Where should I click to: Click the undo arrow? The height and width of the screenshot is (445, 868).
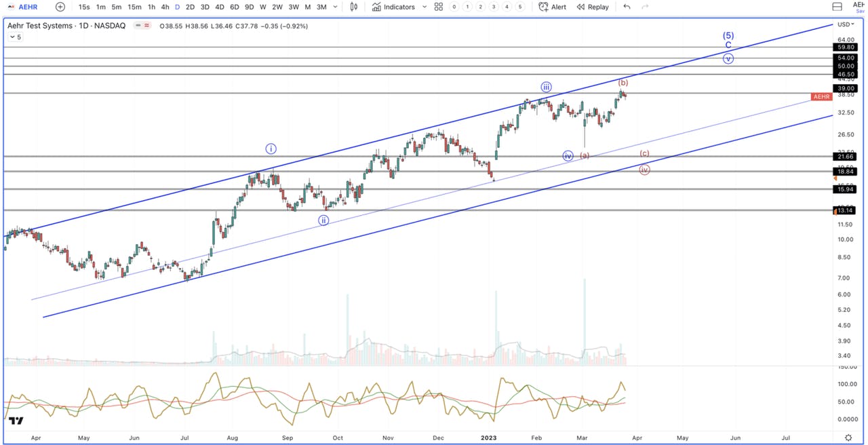(626, 7)
